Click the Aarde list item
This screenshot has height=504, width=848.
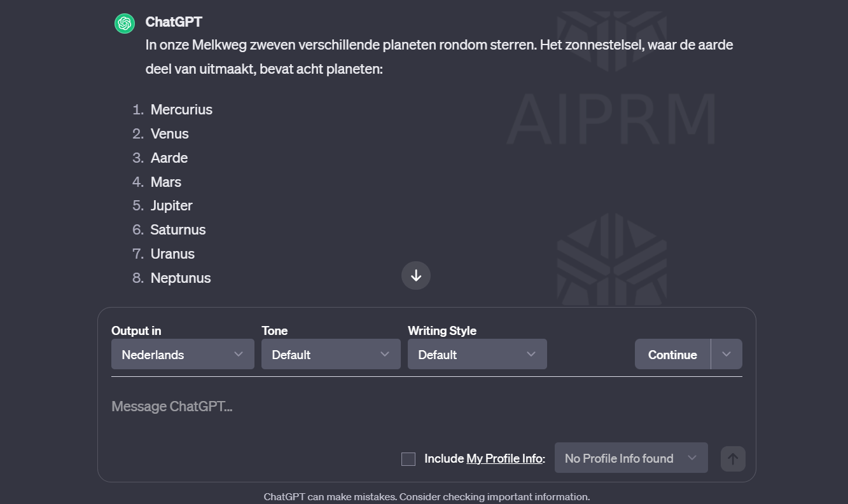pos(169,158)
